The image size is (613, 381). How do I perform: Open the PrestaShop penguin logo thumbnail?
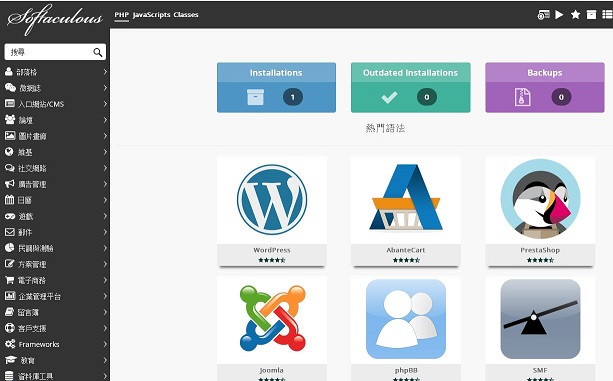(540, 199)
